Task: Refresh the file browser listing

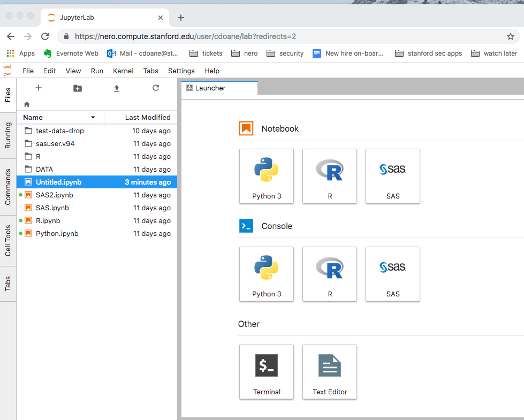Action: pyautogui.click(x=156, y=88)
